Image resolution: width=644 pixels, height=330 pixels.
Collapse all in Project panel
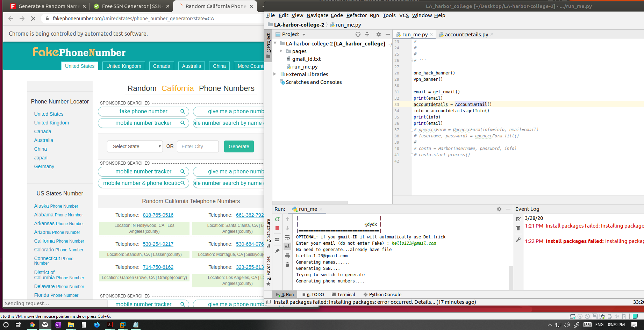(367, 34)
